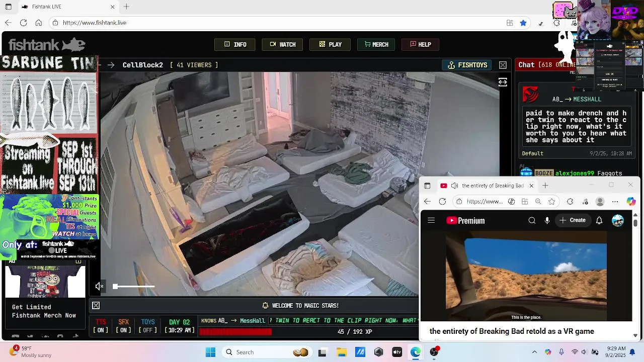Image resolution: width=644 pixels, height=362 pixels.
Task: Click the DAY 02 clock display
Action: pos(180,326)
